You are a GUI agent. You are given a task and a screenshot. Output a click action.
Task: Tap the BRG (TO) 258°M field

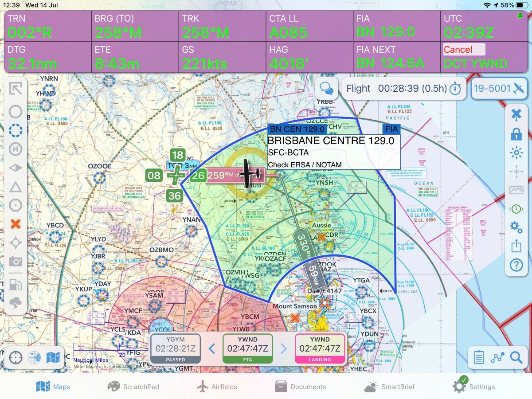[135, 26]
